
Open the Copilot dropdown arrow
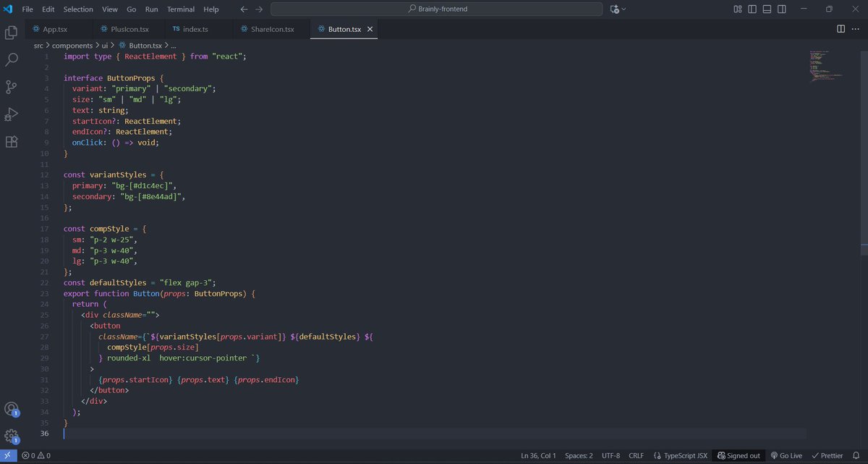[x=624, y=9]
